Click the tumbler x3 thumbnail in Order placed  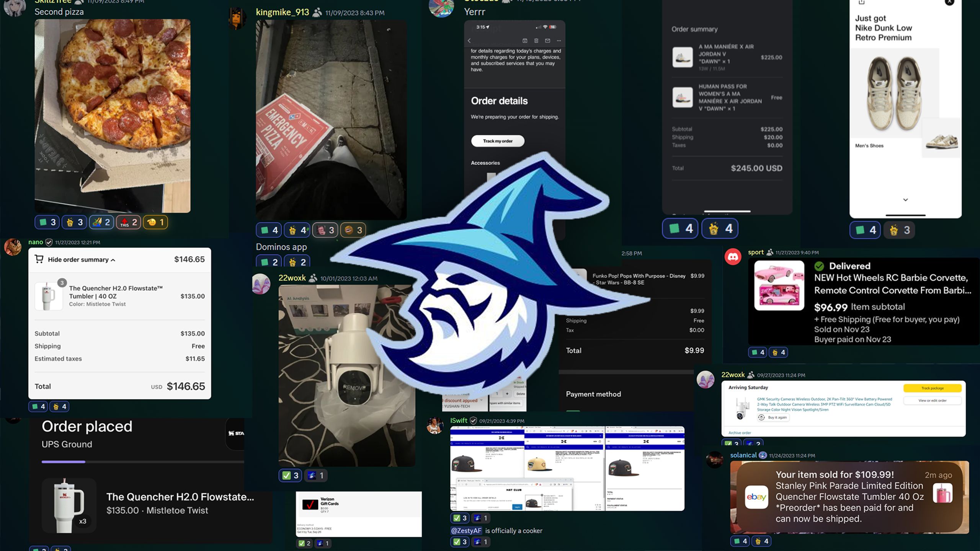pos(69,505)
